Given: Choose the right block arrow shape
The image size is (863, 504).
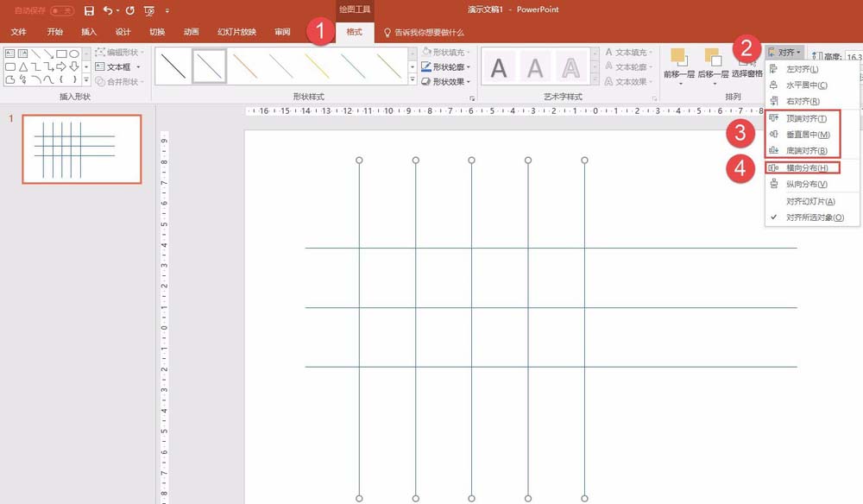Looking at the screenshot, I should pyautogui.click(x=61, y=66).
